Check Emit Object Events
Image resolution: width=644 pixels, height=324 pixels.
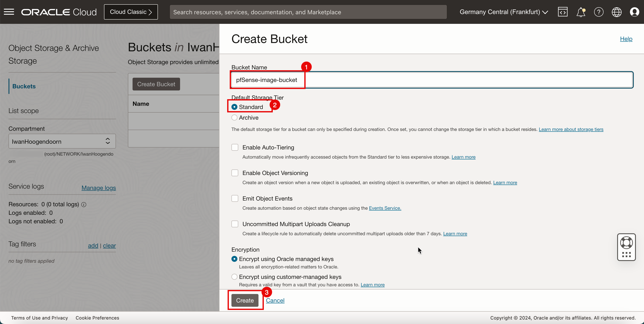click(x=235, y=198)
